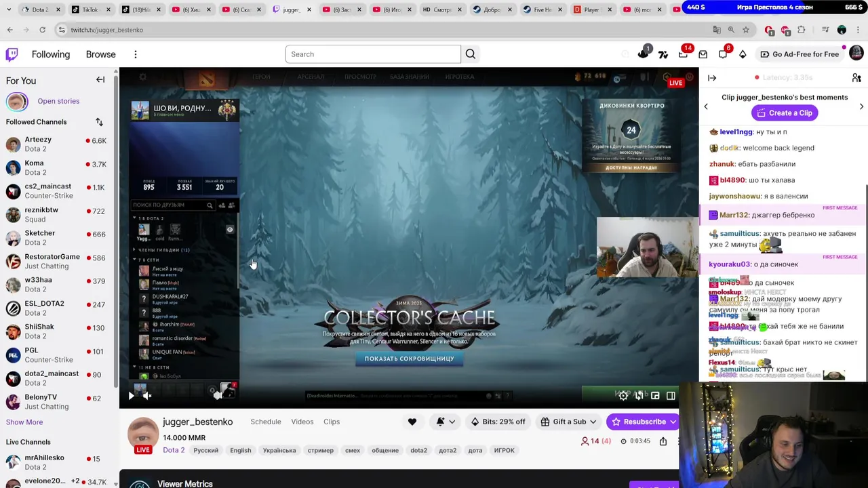
Task: Open video player settings gear
Action: point(623,396)
